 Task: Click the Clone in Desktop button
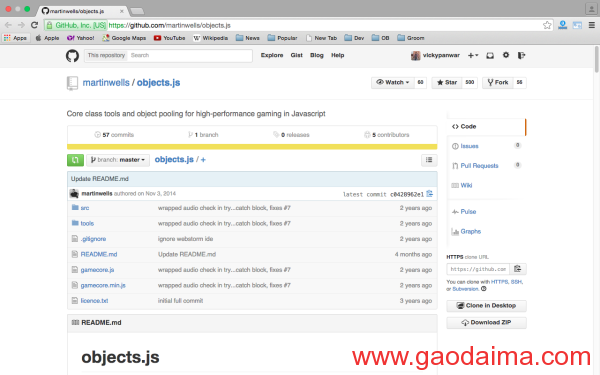pyautogui.click(x=486, y=306)
